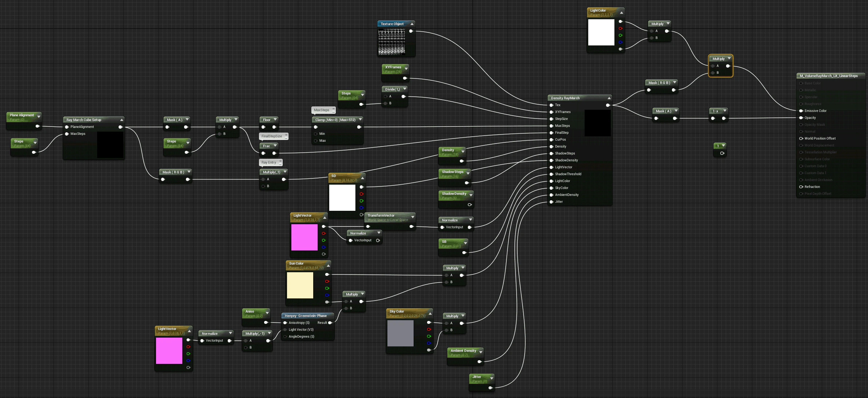Screen dimensions: 868x398
Task: Select the M_VolumeRayMarch_Lit_LinearSteps node title
Action: tap(828, 76)
